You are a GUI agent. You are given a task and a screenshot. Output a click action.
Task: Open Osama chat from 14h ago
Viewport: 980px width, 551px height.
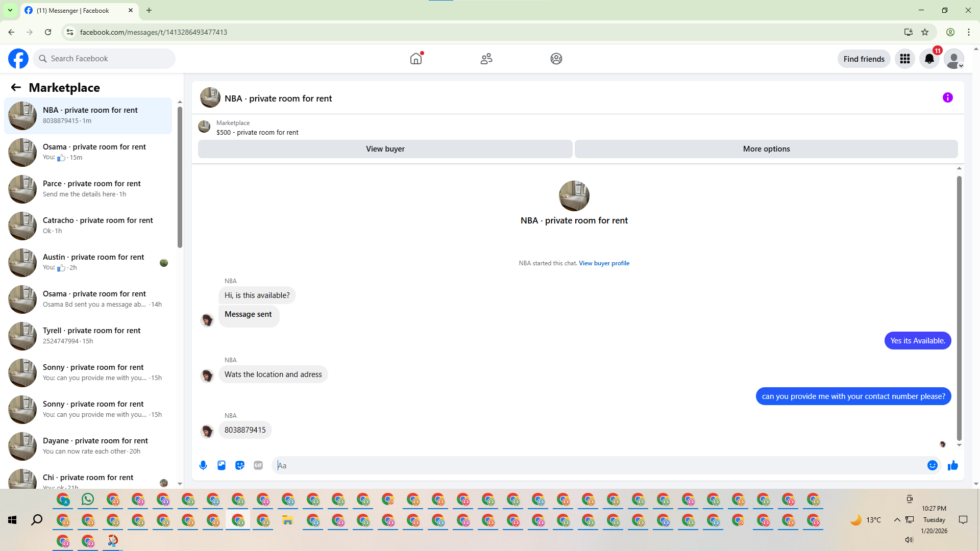(x=88, y=299)
